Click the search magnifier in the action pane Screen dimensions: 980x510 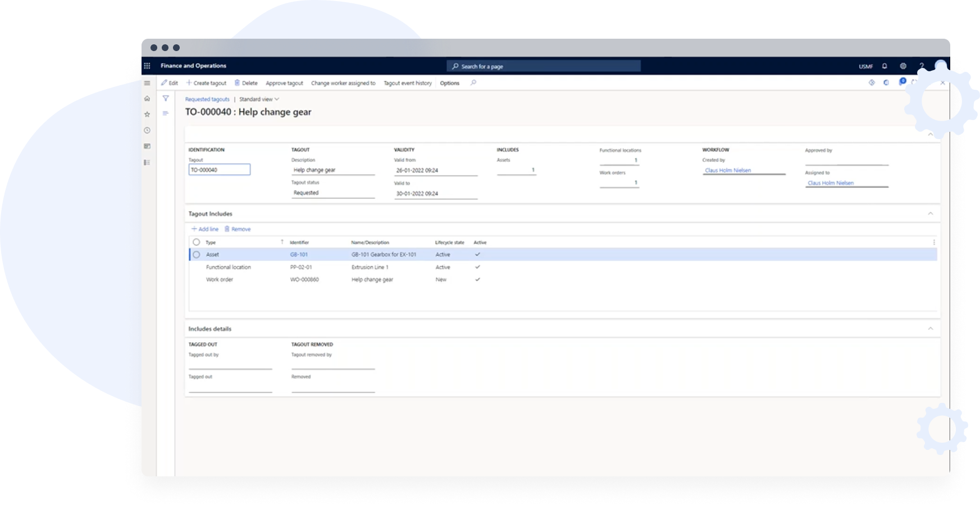coord(473,82)
